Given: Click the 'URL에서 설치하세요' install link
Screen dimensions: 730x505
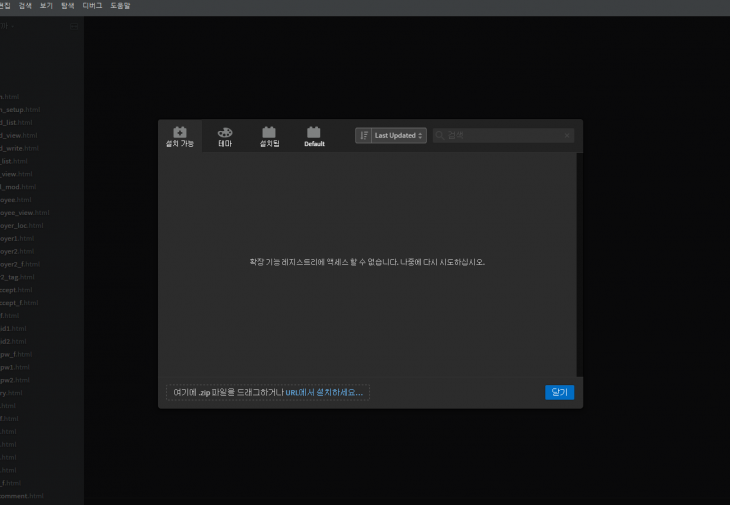Looking at the screenshot, I should coord(324,392).
